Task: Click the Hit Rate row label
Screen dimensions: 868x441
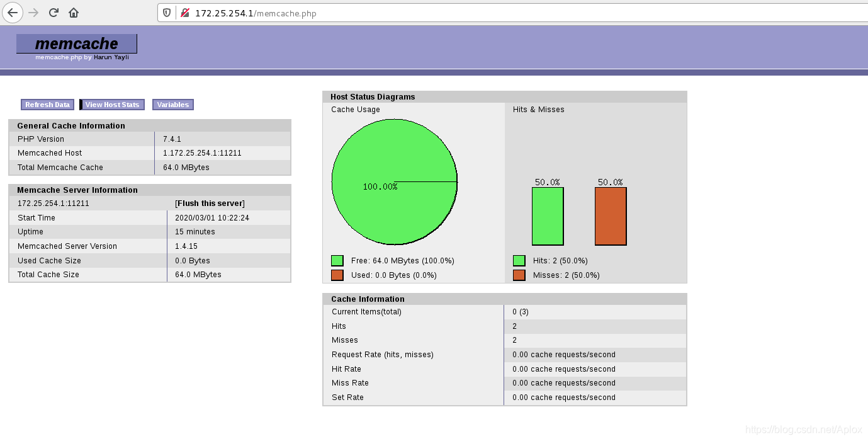Action: (346, 369)
